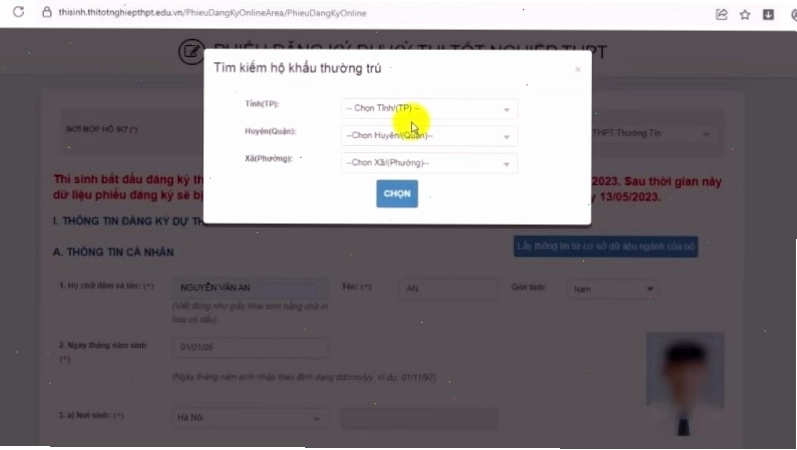This screenshot has width=797, height=450.
Task: Reload the page with the refresh icon
Action: click(18, 12)
